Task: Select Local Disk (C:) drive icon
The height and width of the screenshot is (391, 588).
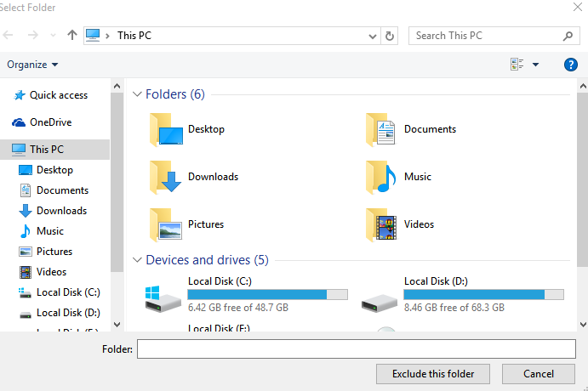Action: pos(163,298)
